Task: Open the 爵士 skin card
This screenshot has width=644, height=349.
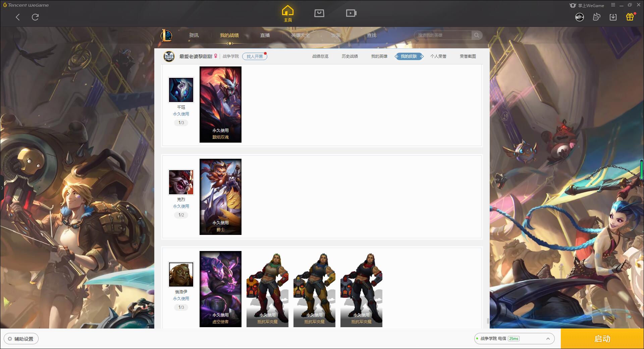Action: (220, 197)
